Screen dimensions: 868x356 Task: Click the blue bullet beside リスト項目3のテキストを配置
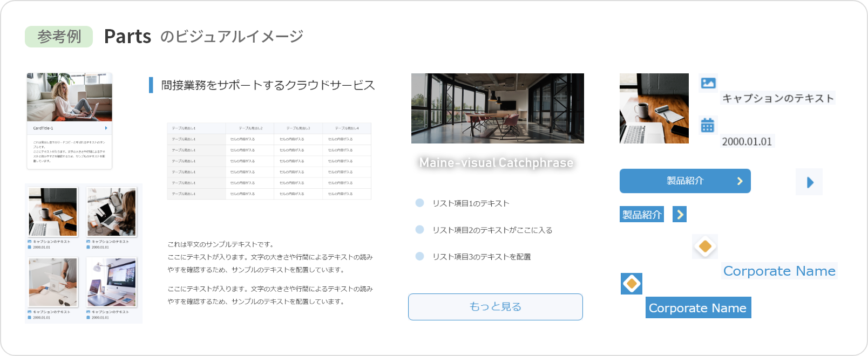[x=419, y=256]
